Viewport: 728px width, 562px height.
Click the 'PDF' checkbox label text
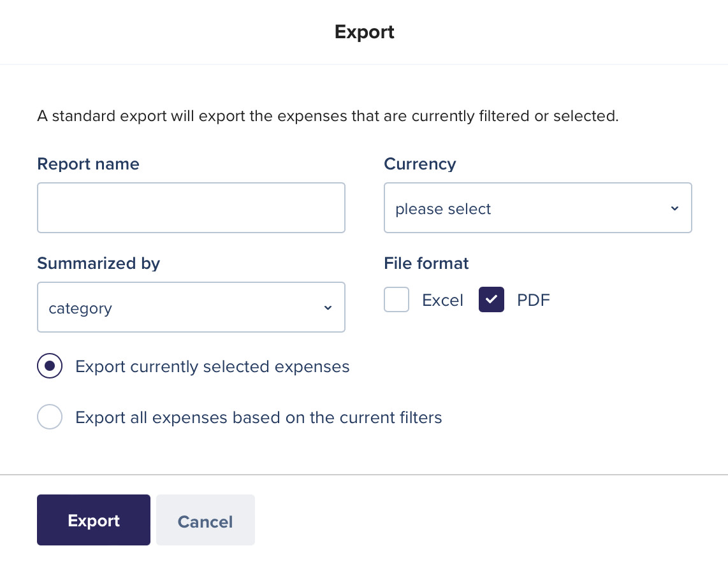point(533,300)
